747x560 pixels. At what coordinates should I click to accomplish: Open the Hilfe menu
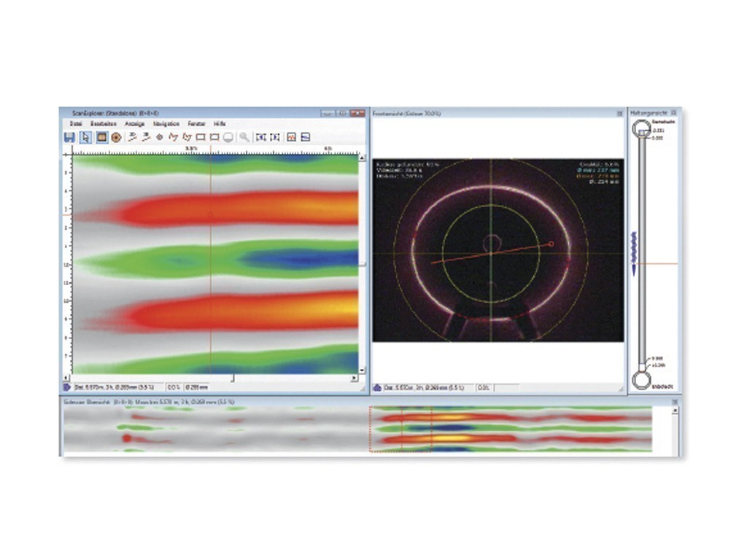[220, 124]
